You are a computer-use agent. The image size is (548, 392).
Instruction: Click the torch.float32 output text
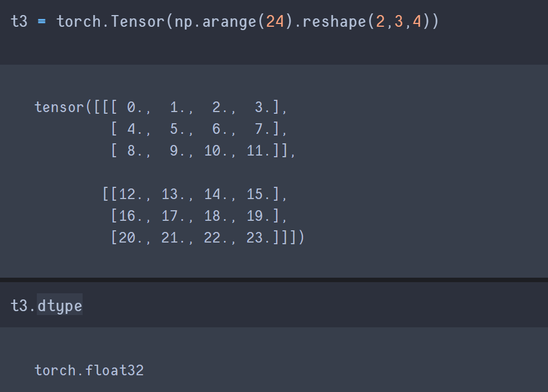tap(89, 370)
